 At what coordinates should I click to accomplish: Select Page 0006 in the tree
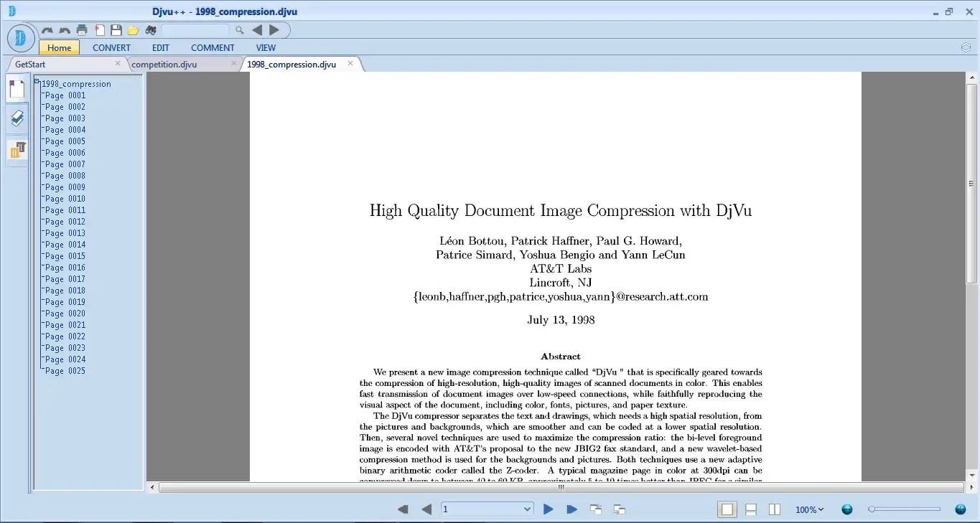pyautogui.click(x=65, y=153)
